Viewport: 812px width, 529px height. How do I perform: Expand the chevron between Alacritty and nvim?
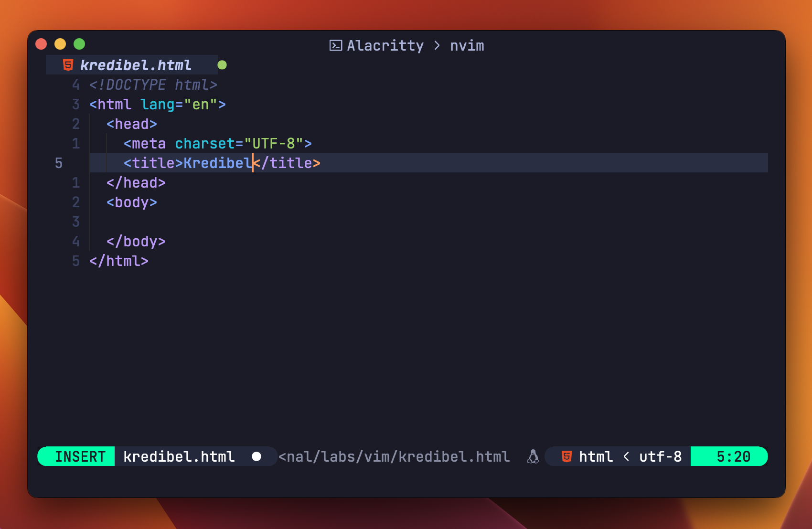[438, 45]
